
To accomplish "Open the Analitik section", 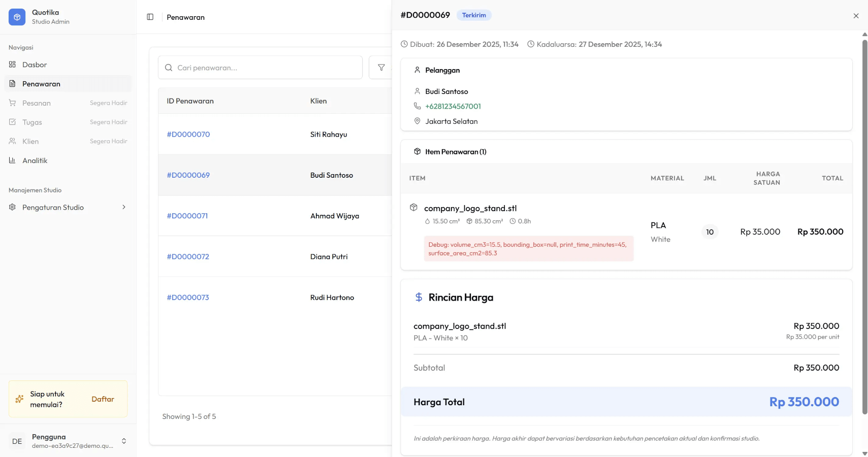I will [x=35, y=160].
